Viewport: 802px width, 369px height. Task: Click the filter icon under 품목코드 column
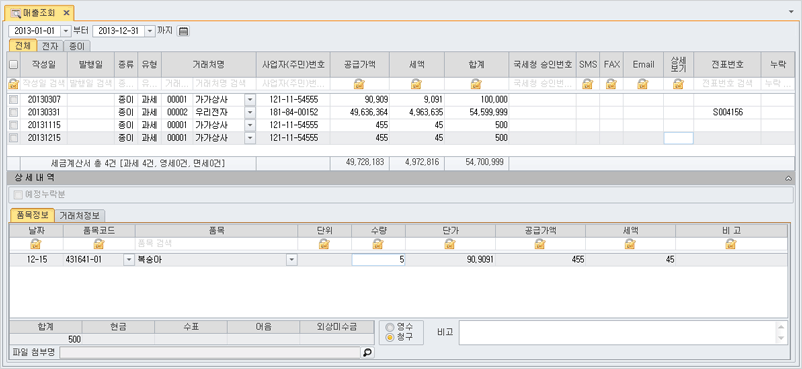pyautogui.click(x=99, y=244)
